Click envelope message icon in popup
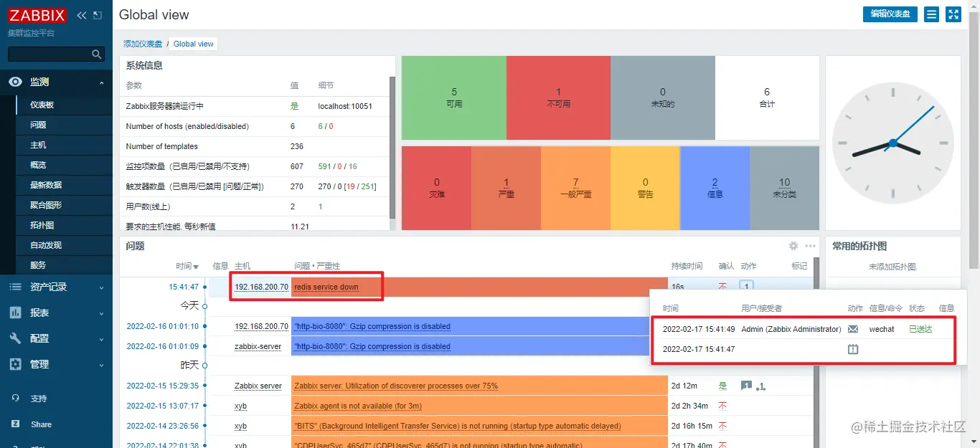980x448 pixels. (852, 330)
